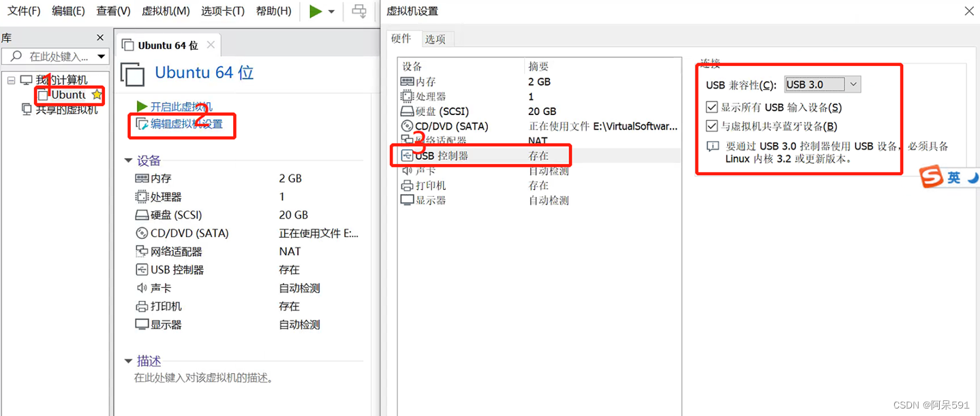Click the send Ctrl+Alt+Del toolbar icon
Screen dimensions: 980x416
click(359, 12)
